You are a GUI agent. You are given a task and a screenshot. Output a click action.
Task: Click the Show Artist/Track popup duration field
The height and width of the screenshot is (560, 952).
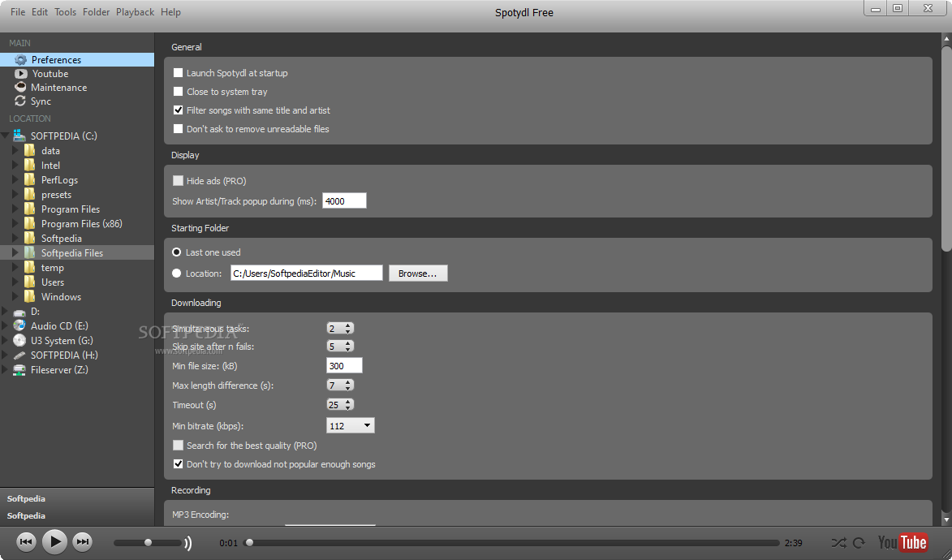(344, 201)
